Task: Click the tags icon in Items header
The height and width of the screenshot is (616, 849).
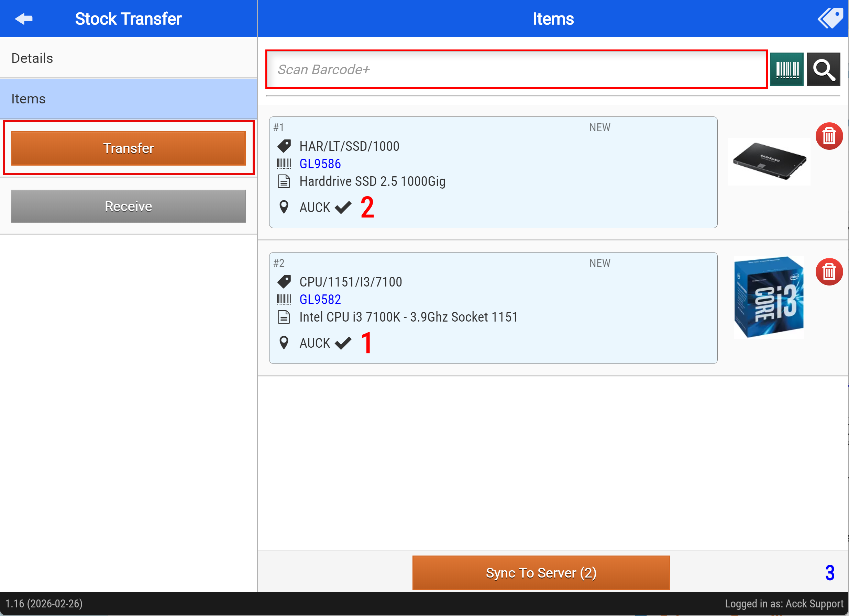Action: [830, 18]
